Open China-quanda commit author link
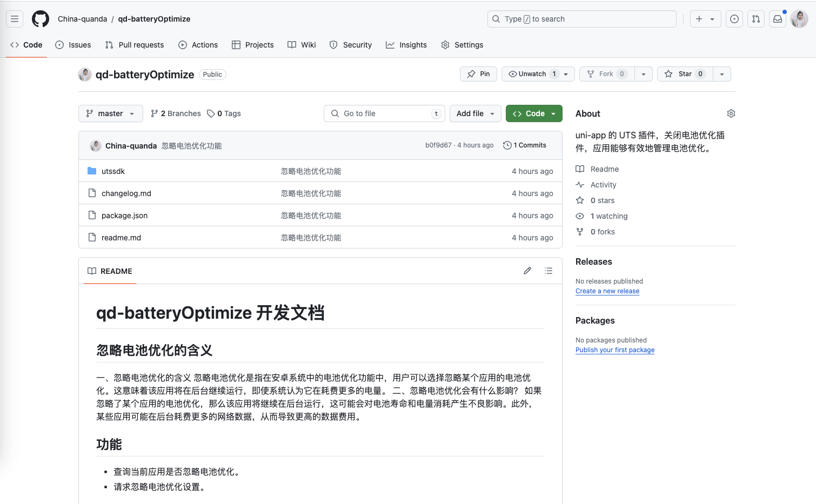 point(131,146)
